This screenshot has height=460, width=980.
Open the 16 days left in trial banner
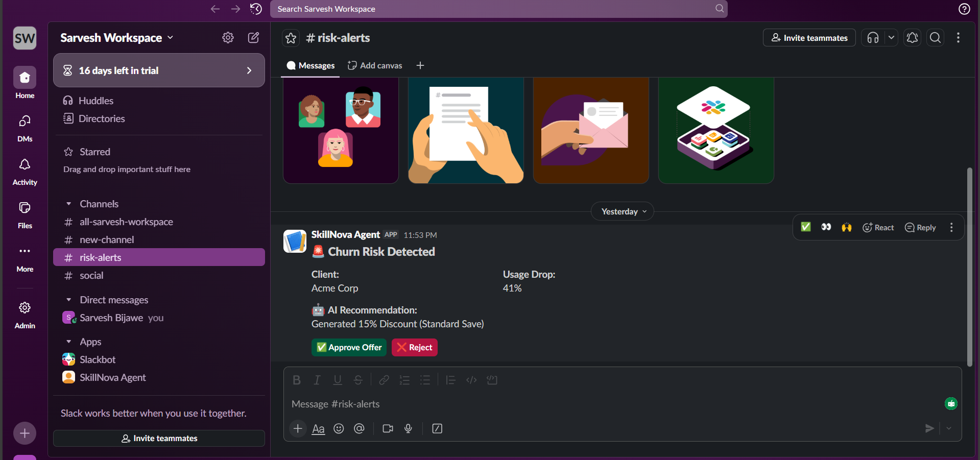tap(159, 70)
